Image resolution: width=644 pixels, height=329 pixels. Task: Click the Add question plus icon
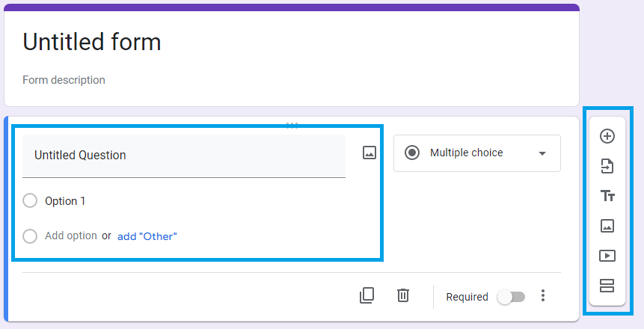tap(607, 136)
